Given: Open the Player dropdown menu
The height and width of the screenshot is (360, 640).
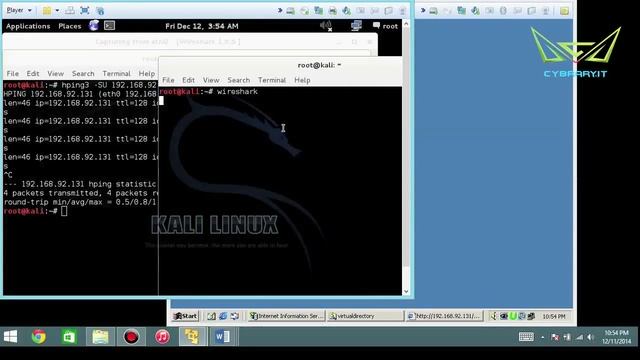Looking at the screenshot, I should 19,10.
